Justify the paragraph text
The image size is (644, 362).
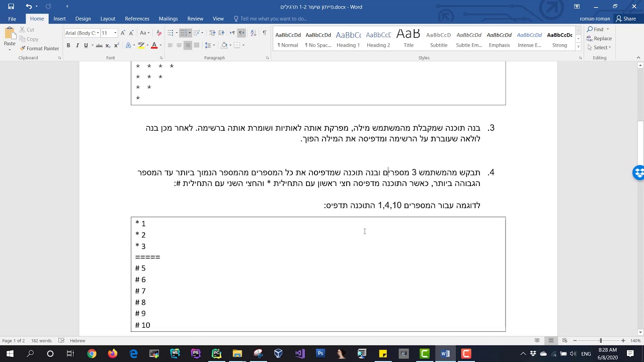[x=196, y=45]
